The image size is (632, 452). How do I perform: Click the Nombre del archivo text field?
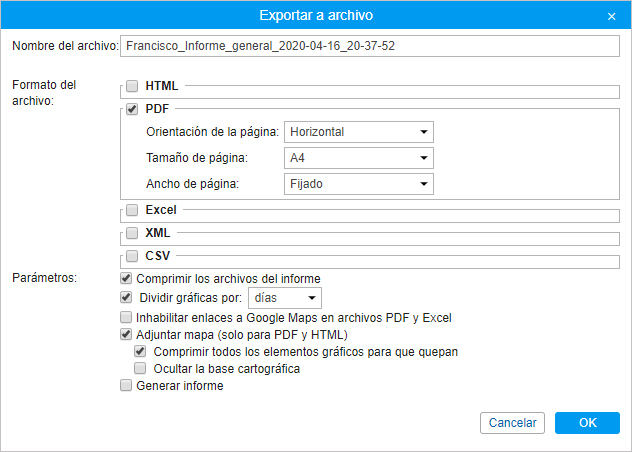click(370, 46)
